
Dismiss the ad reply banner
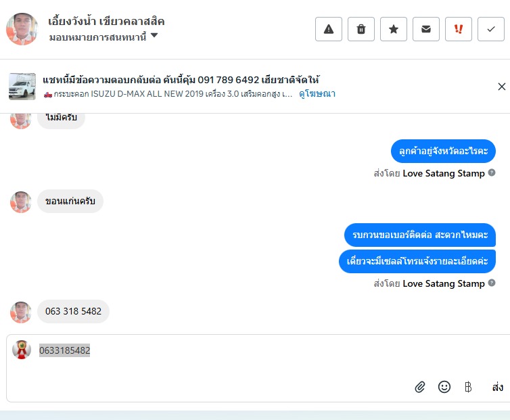pyautogui.click(x=501, y=87)
